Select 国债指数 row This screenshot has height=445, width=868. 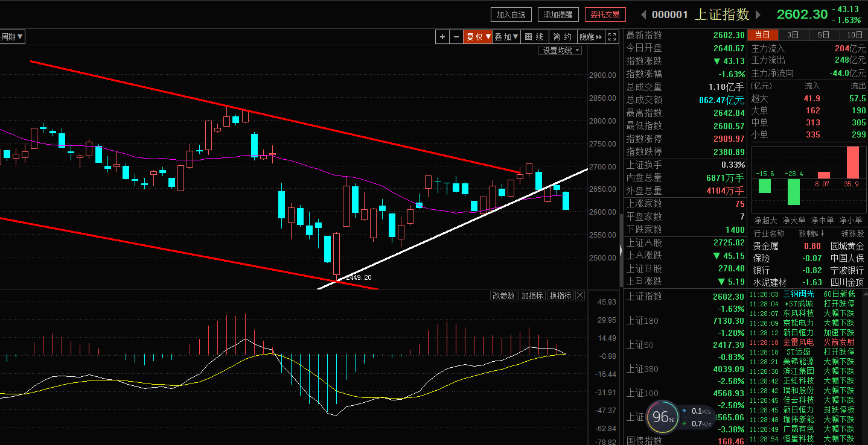(x=685, y=441)
